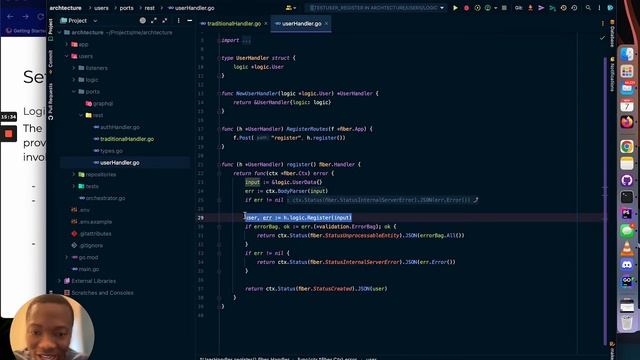Open the editor tabs options menu
The height and width of the screenshot is (360, 640).
point(602,24)
